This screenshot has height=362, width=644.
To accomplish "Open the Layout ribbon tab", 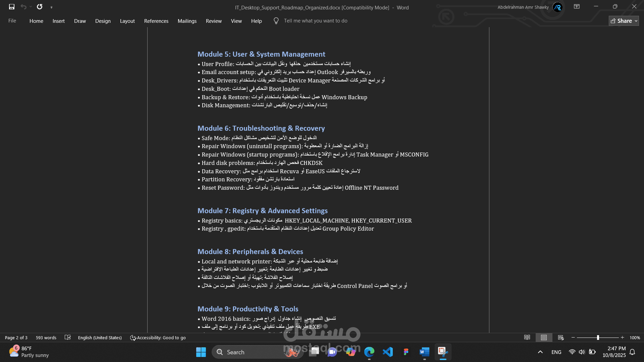I will pyautogui.click(x=127, y=21).
